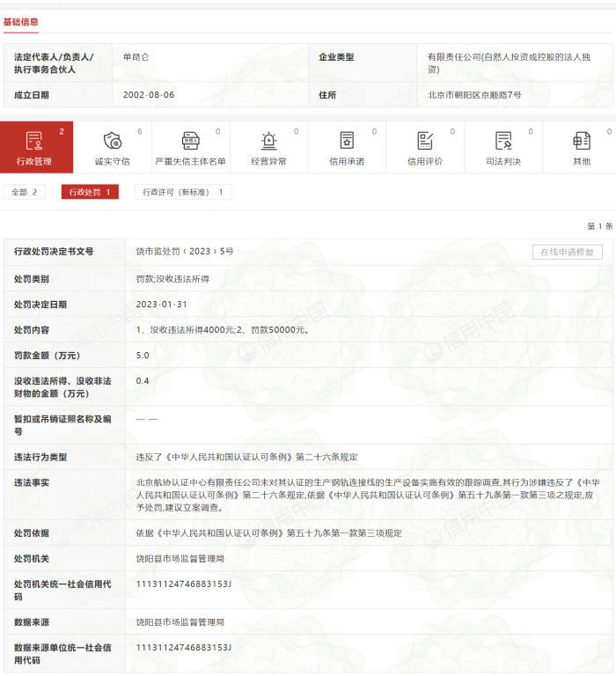Select establishment date 2002-08-06
The height and width of the screenshot is (676, 616).
point(149,95)
